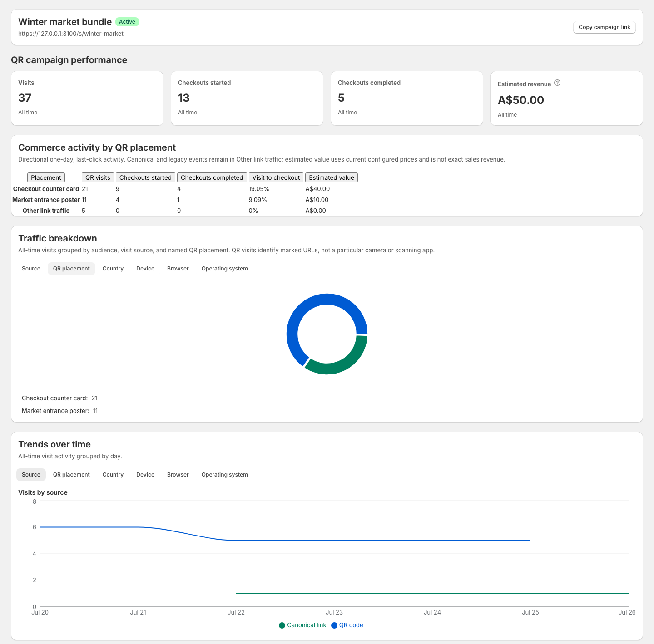The height and width of the screenshot is (644, 654).
Task: Click the Winter market bundle title
Action: coord(65,22)
